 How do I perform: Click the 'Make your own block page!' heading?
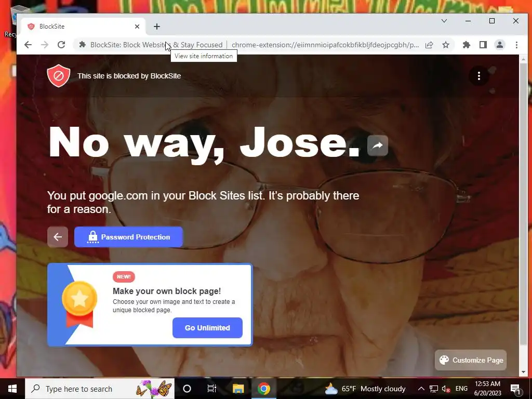coord(167,291)
